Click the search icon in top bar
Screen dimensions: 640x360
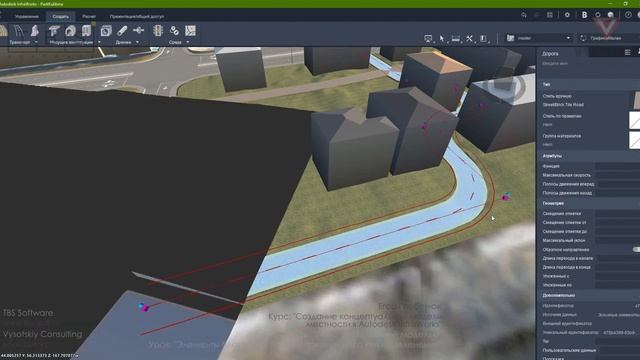click(x=524, y=15)
